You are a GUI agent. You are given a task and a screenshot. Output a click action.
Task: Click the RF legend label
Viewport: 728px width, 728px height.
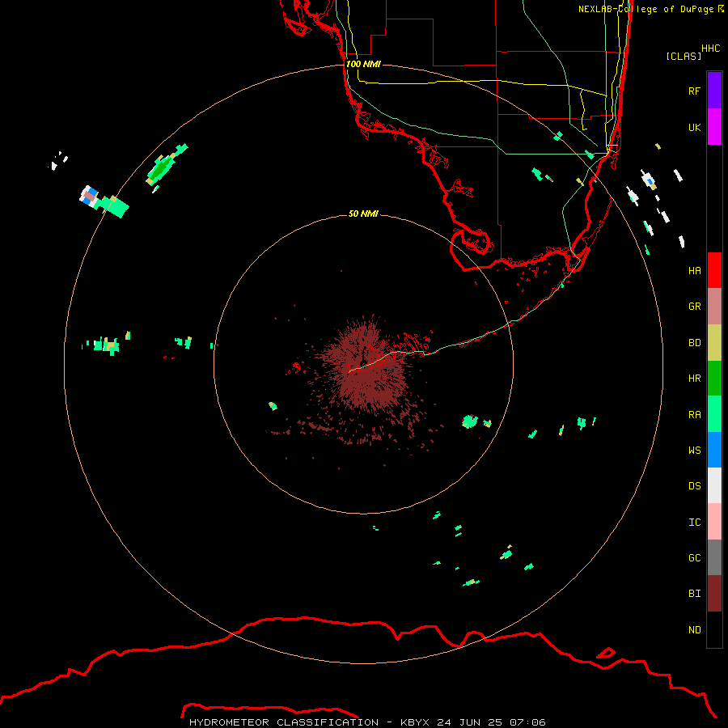(x=694, y=91)
